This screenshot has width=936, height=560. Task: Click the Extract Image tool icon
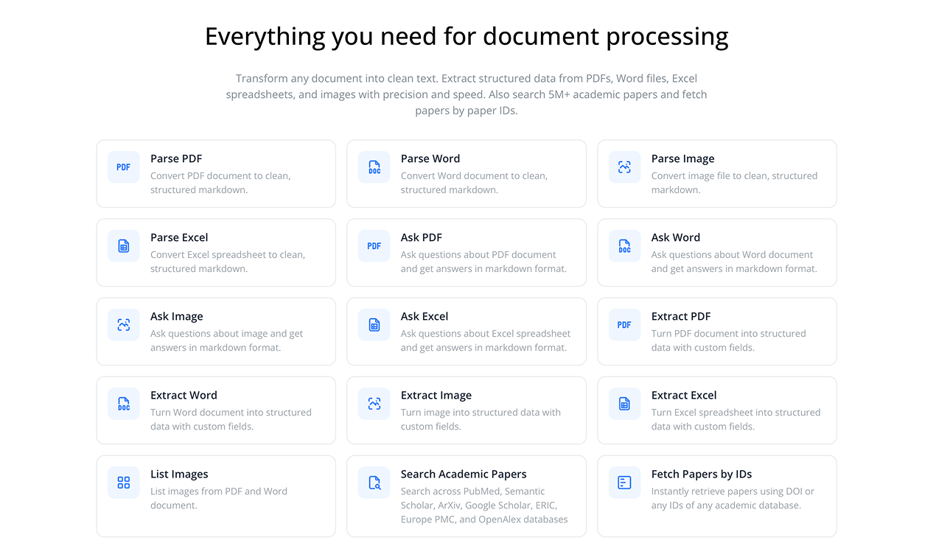tap(374, 404)
